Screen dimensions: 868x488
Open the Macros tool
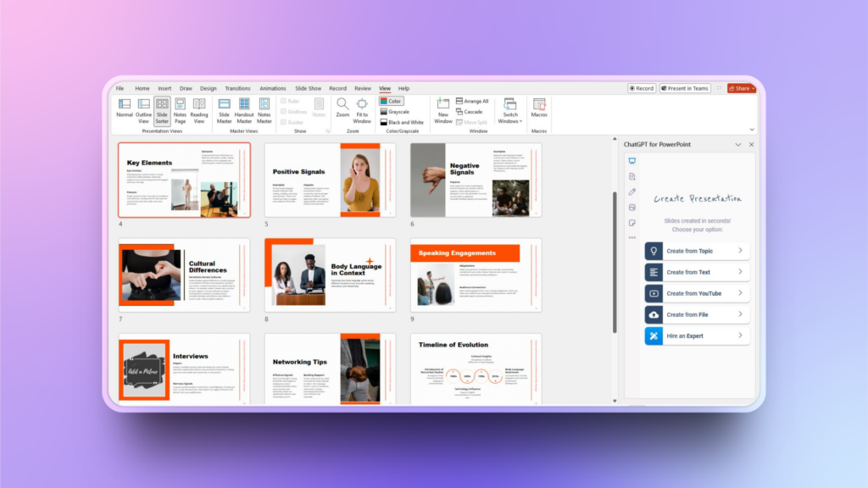pyautogui.click(x=539, y=108)
